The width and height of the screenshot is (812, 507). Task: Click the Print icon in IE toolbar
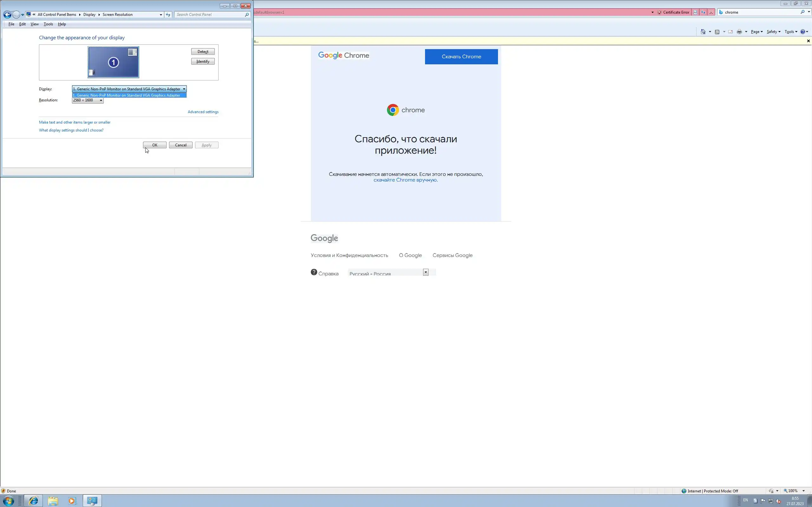pos(739,32)
